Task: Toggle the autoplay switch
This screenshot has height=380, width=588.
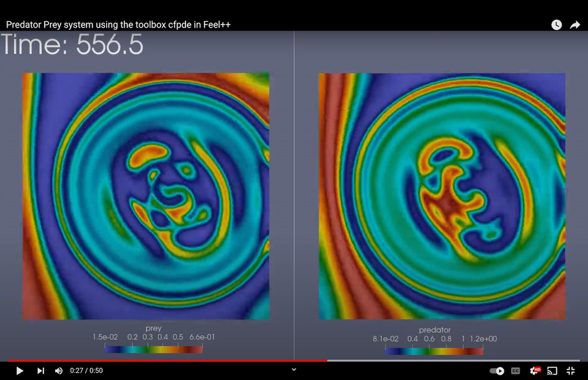Action: 497,371
